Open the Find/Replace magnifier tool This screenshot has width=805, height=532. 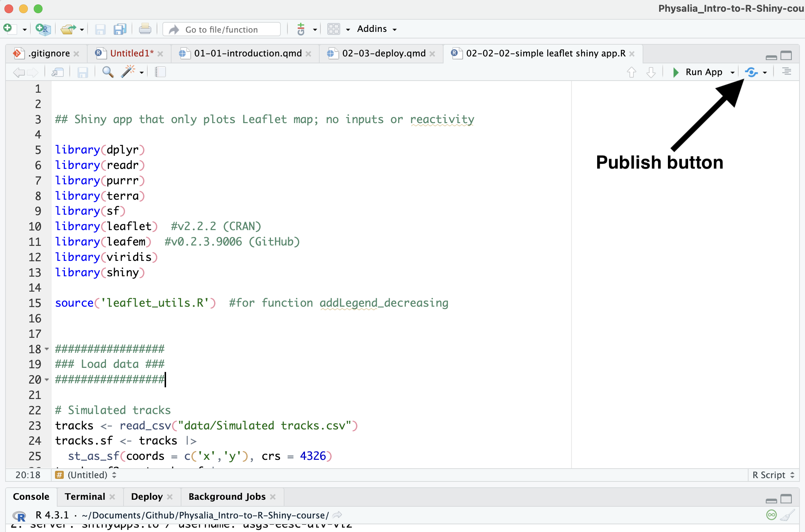click(107, 72)
